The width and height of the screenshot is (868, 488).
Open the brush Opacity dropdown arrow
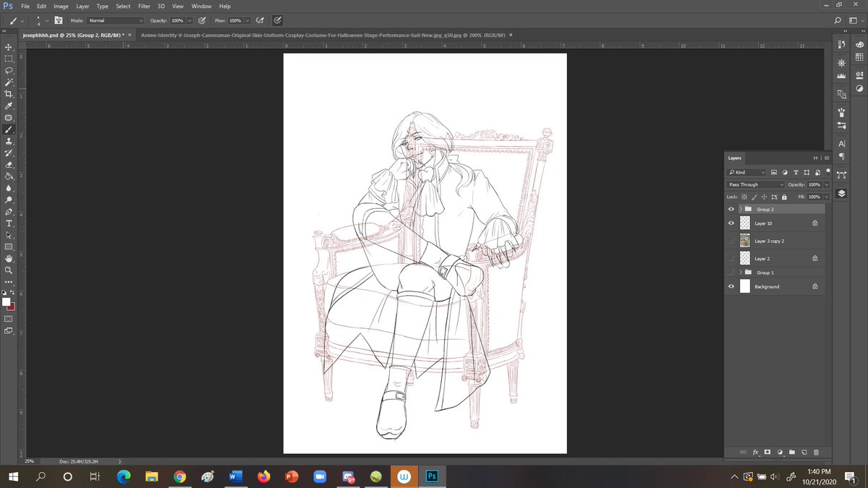(x=189, y=20)
